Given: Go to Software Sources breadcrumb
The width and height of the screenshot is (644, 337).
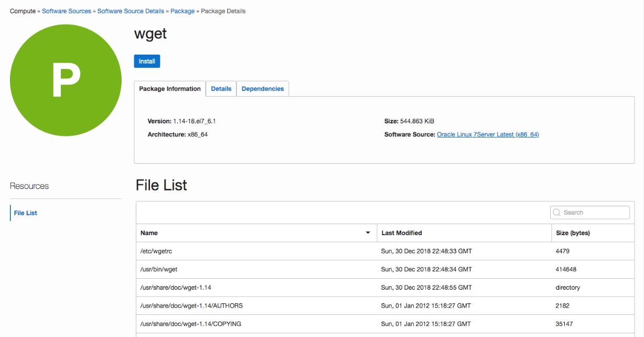Looking at the screenshot, I should pyautogui.click(x=67, y=11).
